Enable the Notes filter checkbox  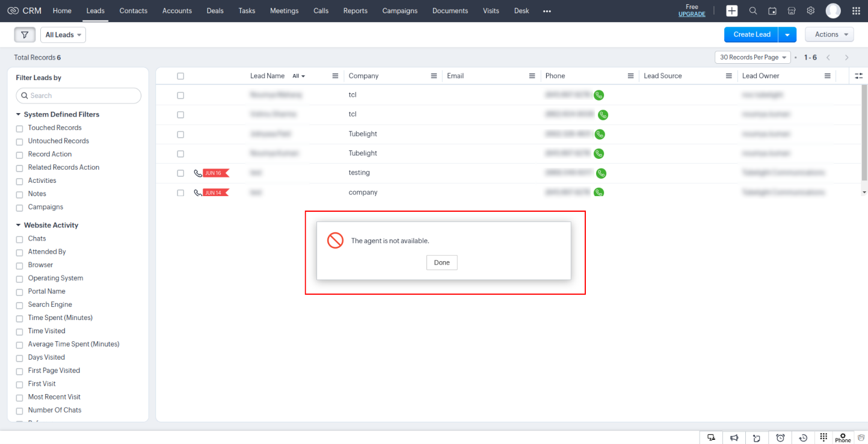click(x=19, y=194)
